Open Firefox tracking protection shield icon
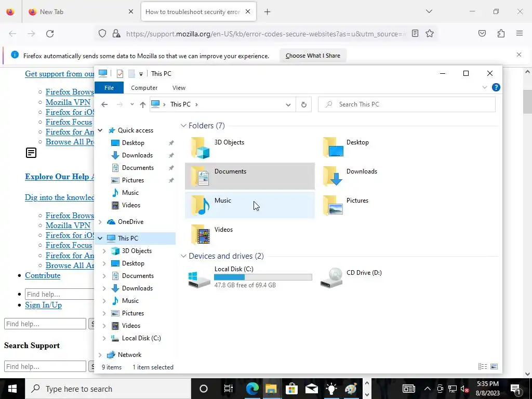 [102, 33]
